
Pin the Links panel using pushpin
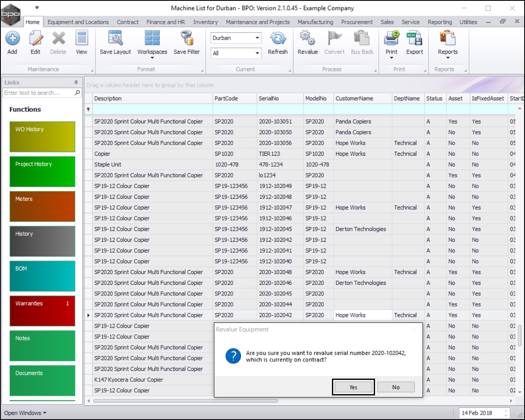point(76,82)
